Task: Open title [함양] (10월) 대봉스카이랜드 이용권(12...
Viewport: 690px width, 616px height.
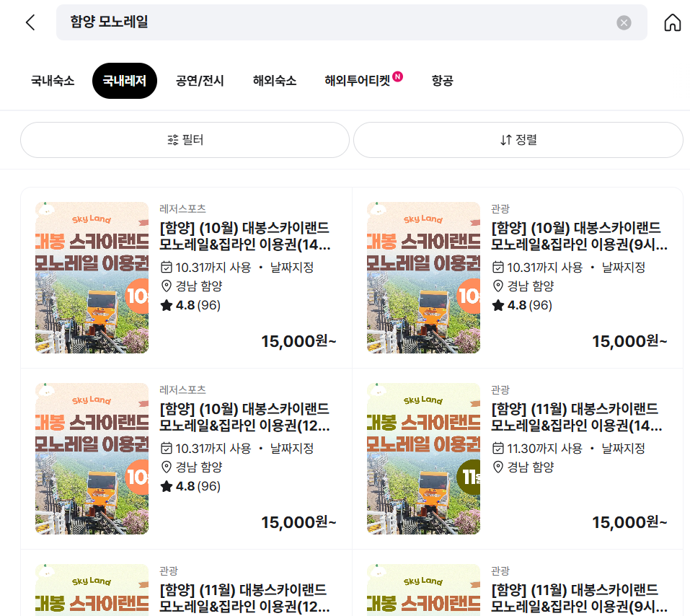Action: click(x=244, y=417)
